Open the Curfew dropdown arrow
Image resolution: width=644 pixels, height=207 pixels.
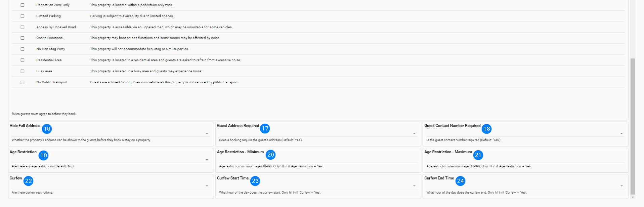pos(207,186)
